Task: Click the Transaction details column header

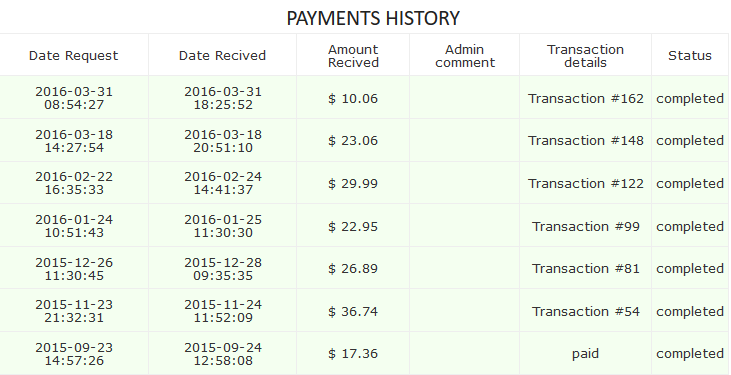Action: pos(585,56)
